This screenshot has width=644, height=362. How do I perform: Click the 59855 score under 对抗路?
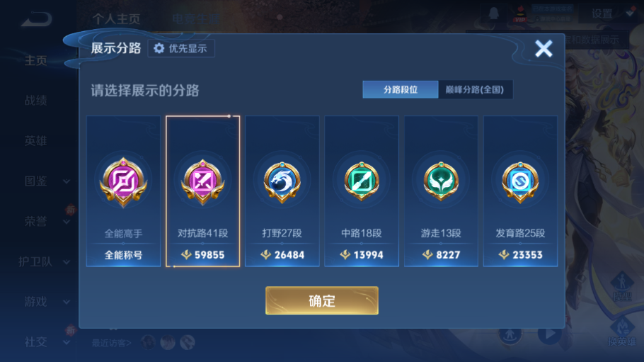209,255
